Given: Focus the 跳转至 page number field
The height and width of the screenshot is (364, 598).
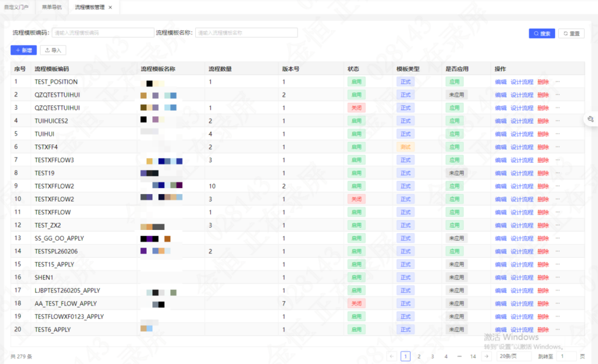Looking at the screenshot, I should click(x=566, y=356).
